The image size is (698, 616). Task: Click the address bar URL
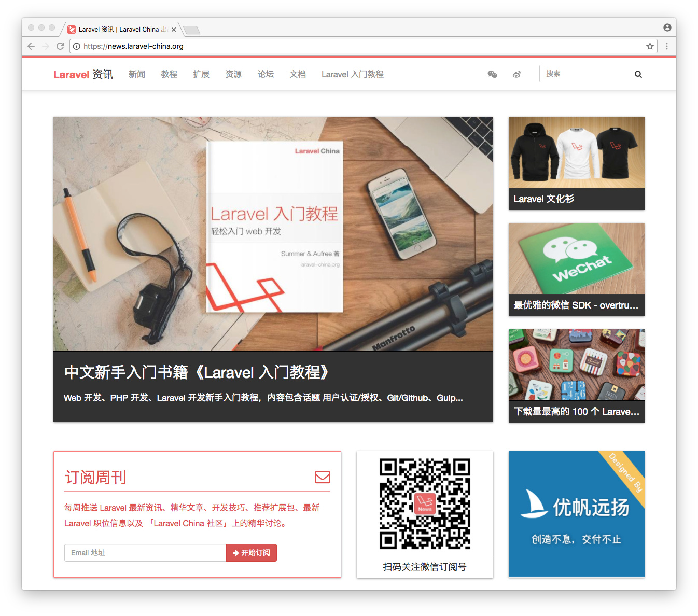[133, 46]
